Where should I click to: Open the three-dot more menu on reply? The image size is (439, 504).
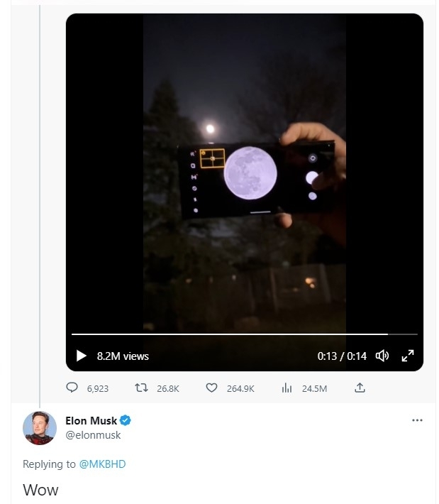point(417,420)
